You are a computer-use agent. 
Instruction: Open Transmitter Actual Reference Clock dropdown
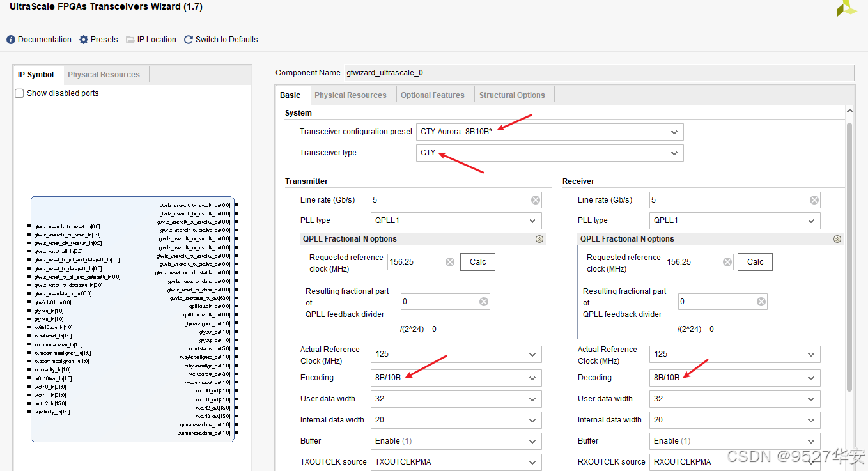pyautogui.click(x=456, y=354)
